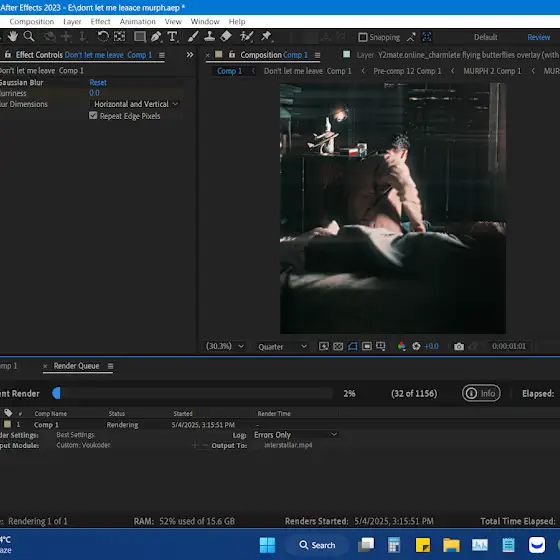Screen dimensions: 560x560
Task: Navigate to Pre-comp 12 Comp 1 breadcrumb
Action: coord(407,71)
